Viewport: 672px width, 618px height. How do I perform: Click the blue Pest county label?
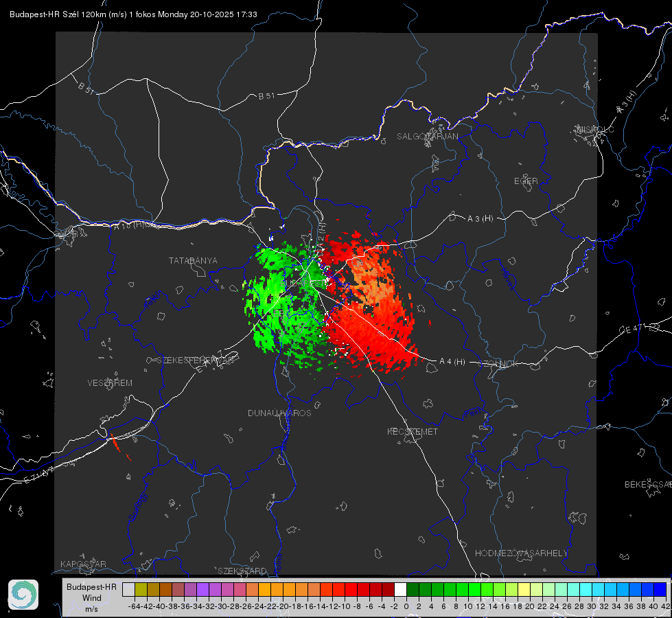pyautogui.click(x=473, y=414)
